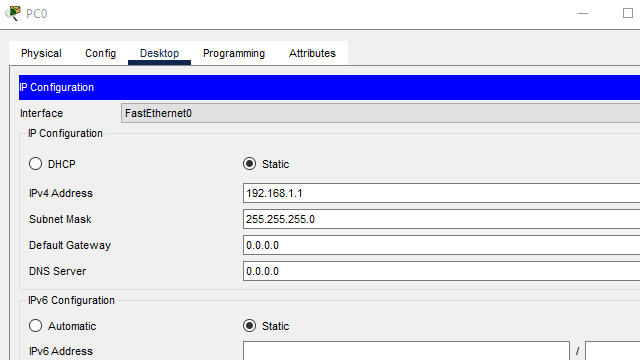The width and height of the screenshot is (640, 360).
Task: Open the Config tab
Action: (100, 53)
